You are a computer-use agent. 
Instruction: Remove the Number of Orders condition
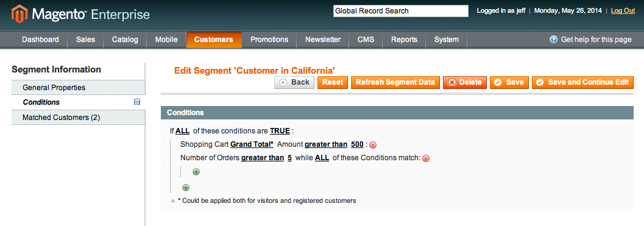[426, 158]
